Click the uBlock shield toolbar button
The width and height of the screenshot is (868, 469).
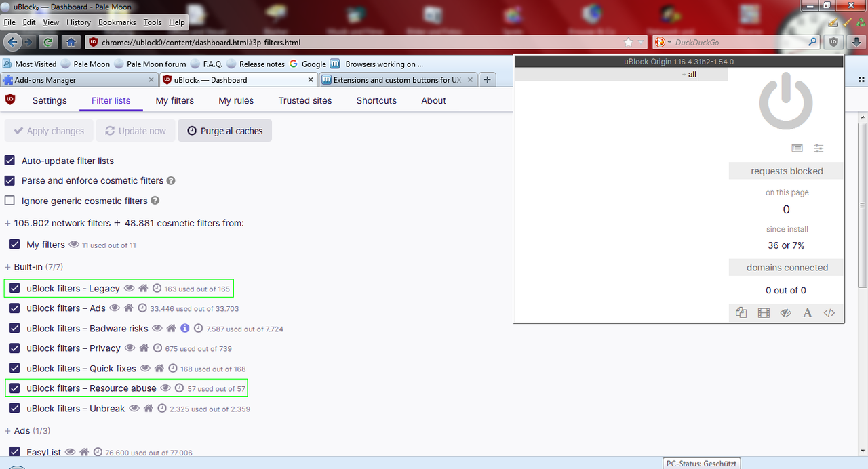833,42
